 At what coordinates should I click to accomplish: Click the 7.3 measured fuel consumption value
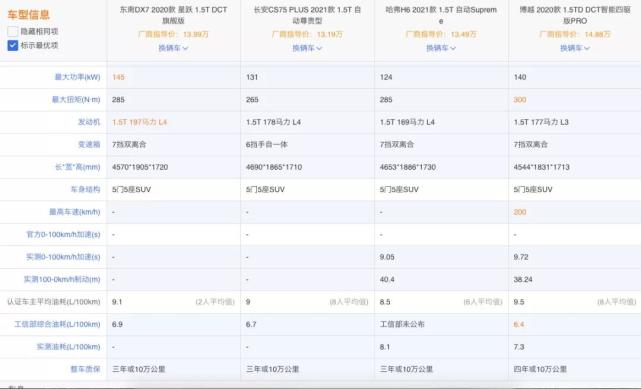point(519,347)
